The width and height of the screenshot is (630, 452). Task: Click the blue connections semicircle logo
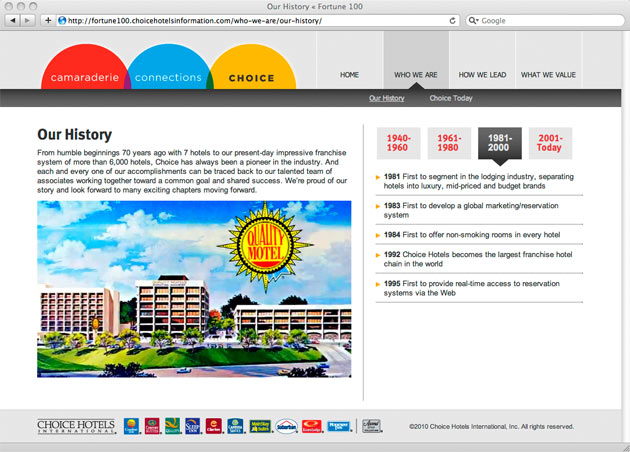(169, 67)
